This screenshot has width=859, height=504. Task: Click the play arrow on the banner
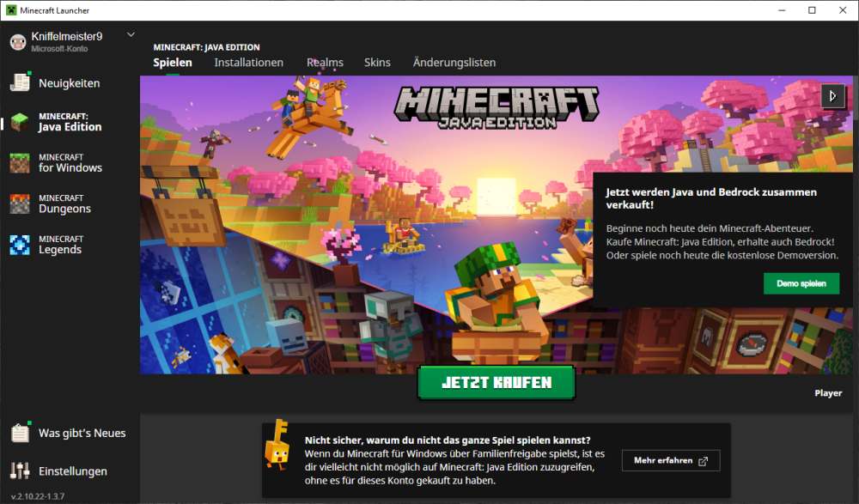[x=832, y=96]
